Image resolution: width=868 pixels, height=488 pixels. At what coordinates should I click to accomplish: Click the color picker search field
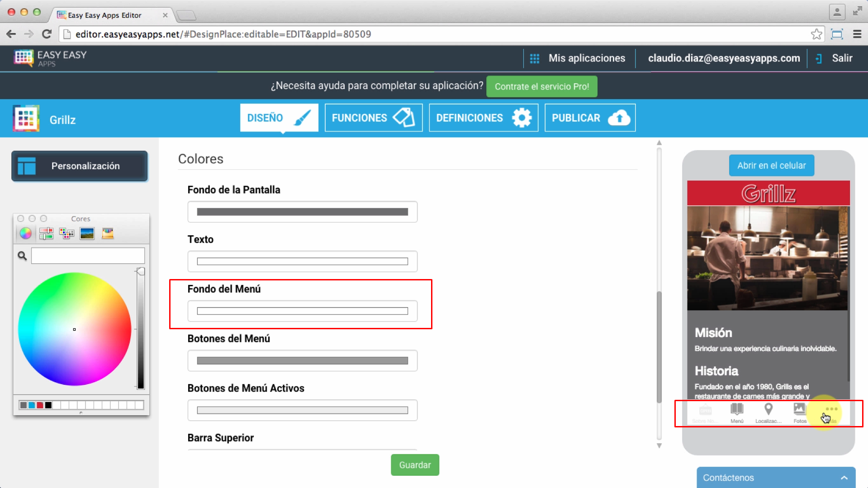point(88,256)
